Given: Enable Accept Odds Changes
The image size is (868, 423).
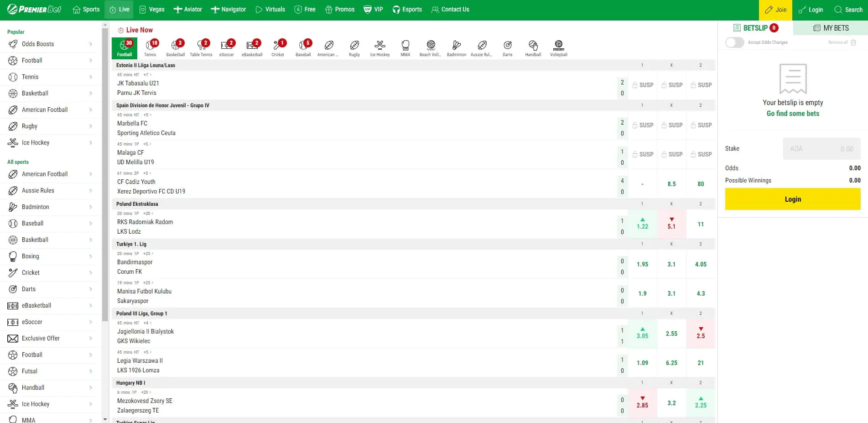Looking at the screenshot, I should (734, 42).
